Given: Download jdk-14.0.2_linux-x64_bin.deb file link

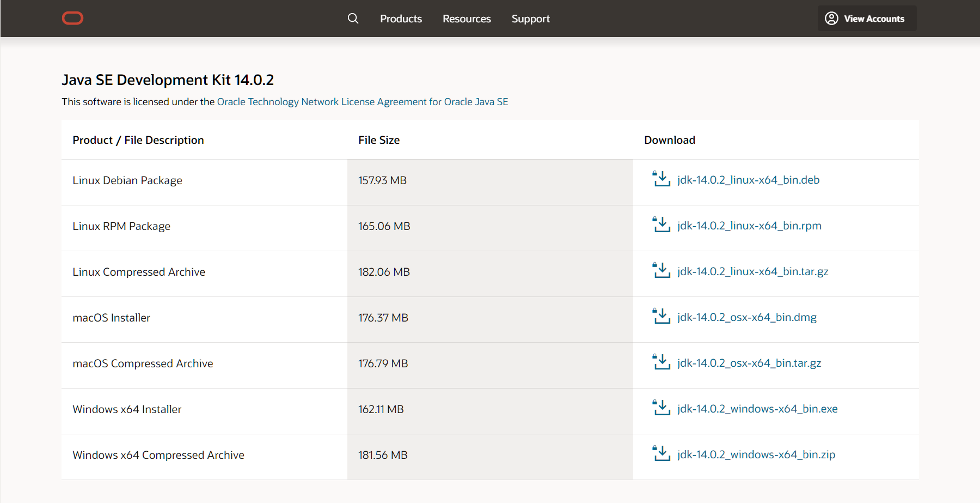Looking at the screenshot, I should pyautogui.click(x=749, y=180).
